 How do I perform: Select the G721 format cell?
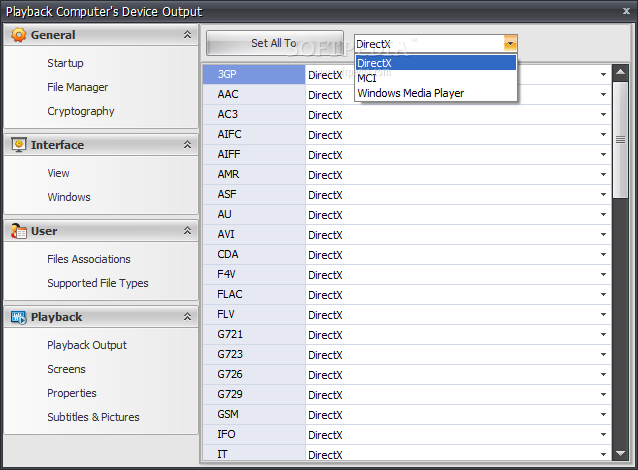click(254, 334)
